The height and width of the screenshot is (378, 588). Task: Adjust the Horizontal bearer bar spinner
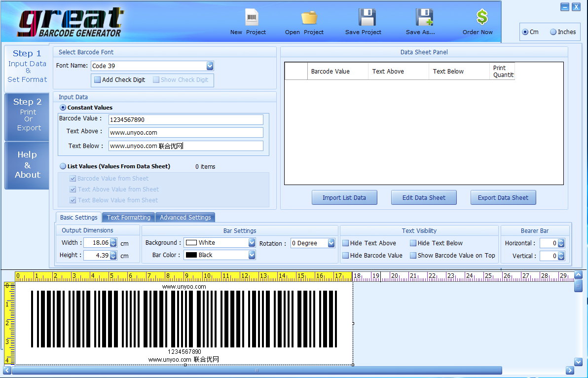561,243
